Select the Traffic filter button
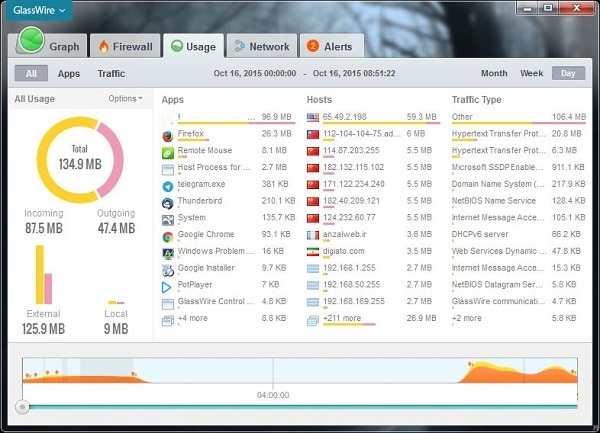 click(111, 73)
